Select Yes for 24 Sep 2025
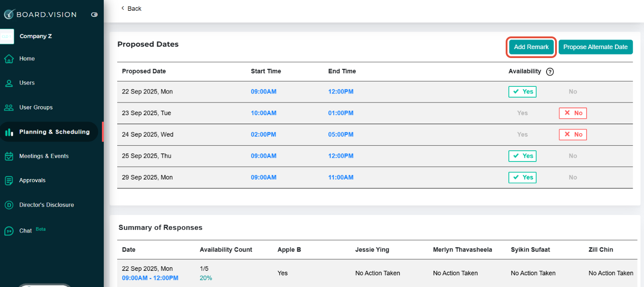Screen dimensions: 644x287 point(522,135)
